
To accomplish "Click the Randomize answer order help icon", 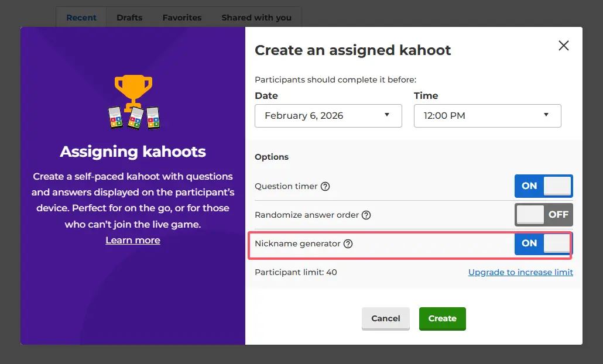I will (x=366, y=215).
